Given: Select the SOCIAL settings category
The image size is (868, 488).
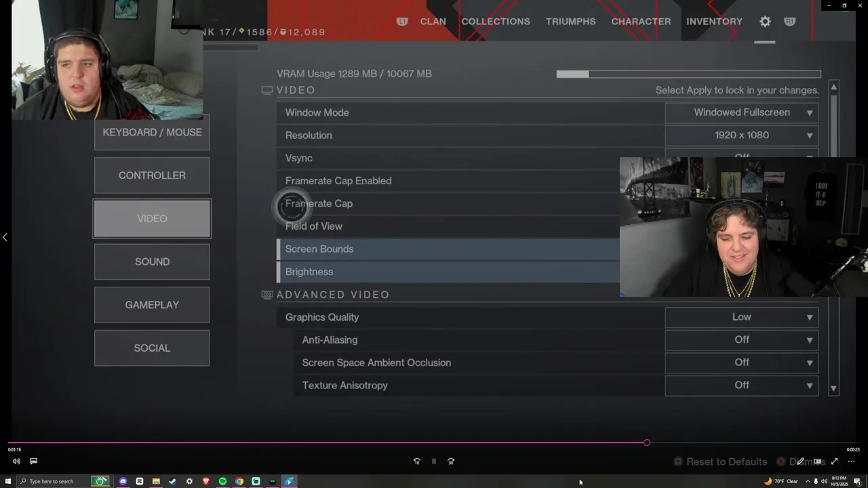Looking at the screenshot, I should (152, 348).
